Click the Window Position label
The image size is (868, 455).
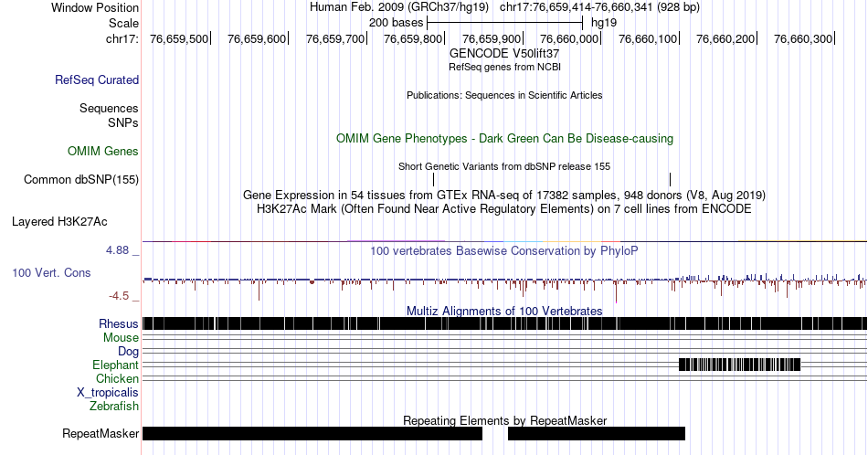click(95, 7)
